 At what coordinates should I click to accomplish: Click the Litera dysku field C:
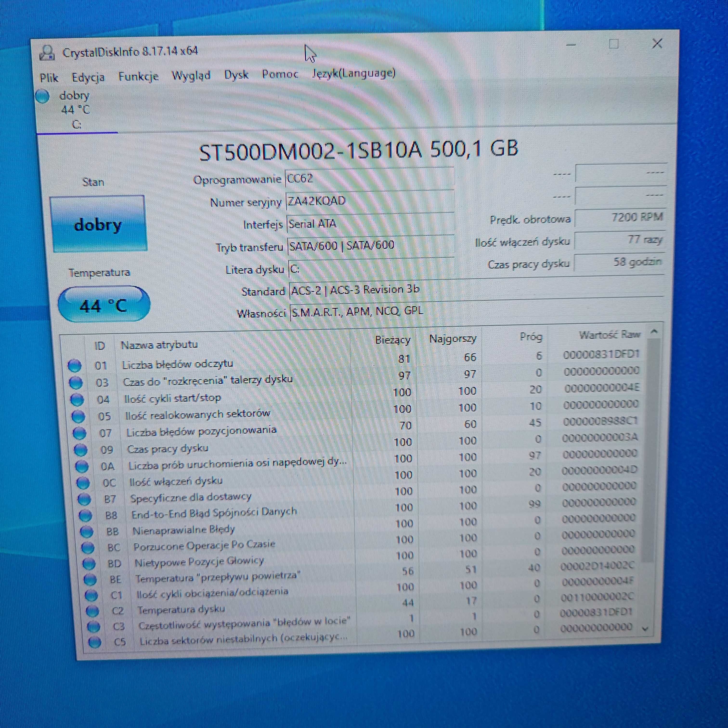[x=371, y=268]
